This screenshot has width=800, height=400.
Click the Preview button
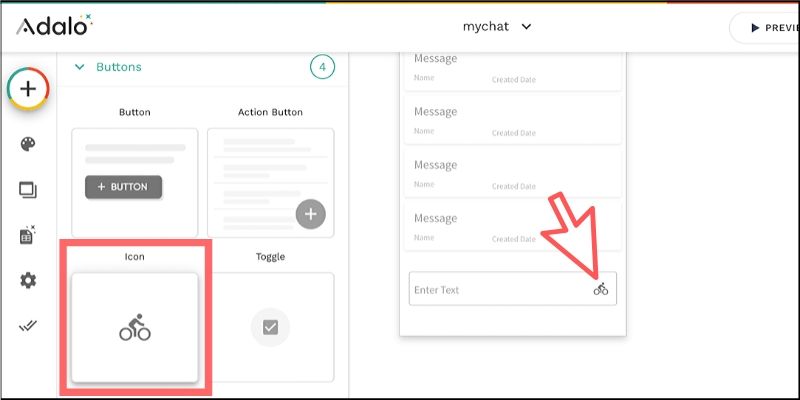[x=765, y=28]
